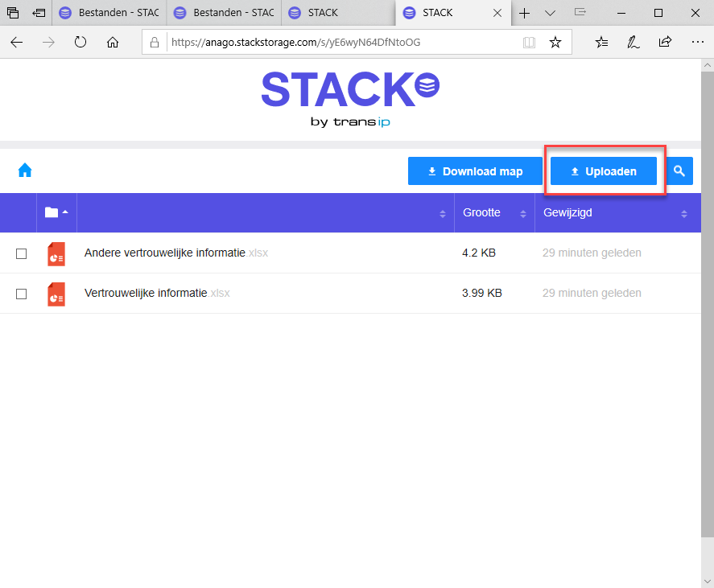Show site lock info icon
This screenshot has height=588, width=714.
pyautogui.click(x=155, y=43)
